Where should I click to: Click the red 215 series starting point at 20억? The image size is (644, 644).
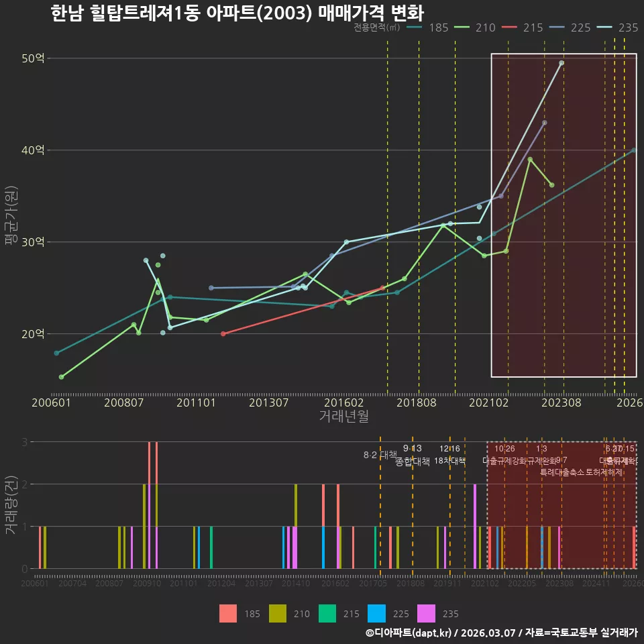coord(223,334)
